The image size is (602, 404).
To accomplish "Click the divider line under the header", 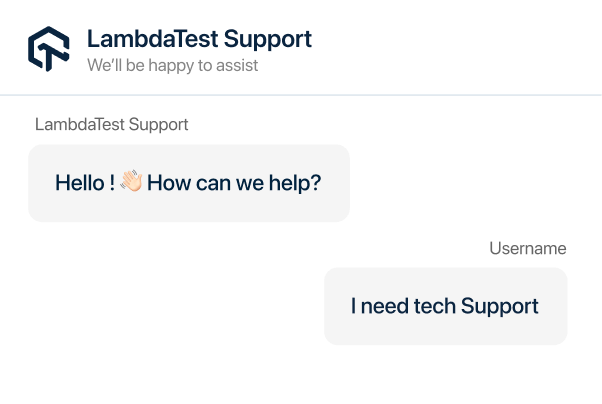I will (300, 95).
